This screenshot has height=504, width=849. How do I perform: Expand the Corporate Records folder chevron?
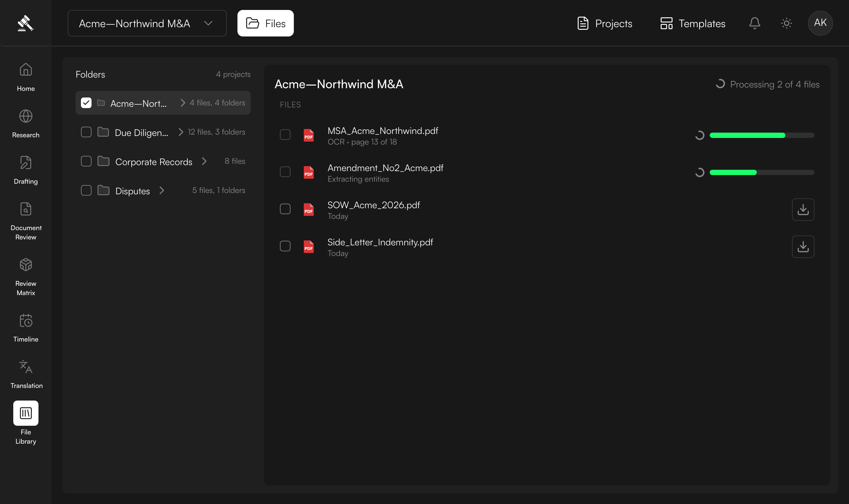204,161
